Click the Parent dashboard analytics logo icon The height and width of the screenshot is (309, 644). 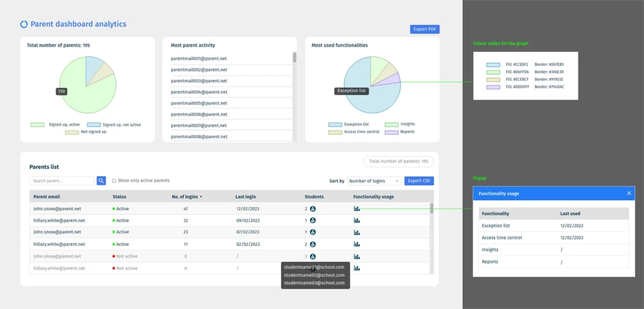tap(24, 24)
